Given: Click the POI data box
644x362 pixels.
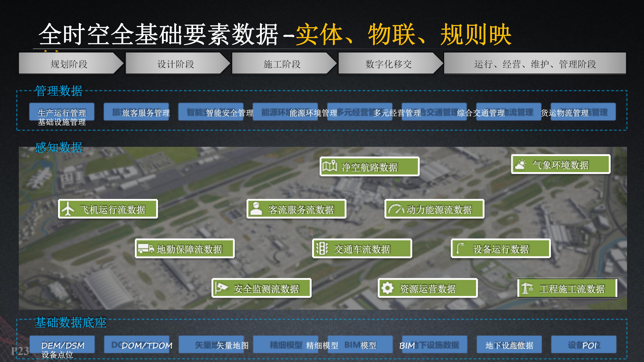Looking at the screenshot, I should [x=584, y=344].
